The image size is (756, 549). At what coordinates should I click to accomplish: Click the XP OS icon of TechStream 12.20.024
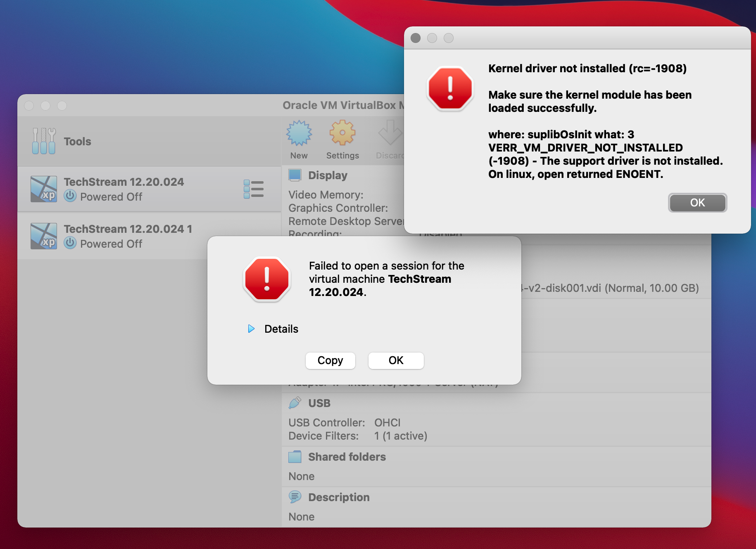point(44,189)
